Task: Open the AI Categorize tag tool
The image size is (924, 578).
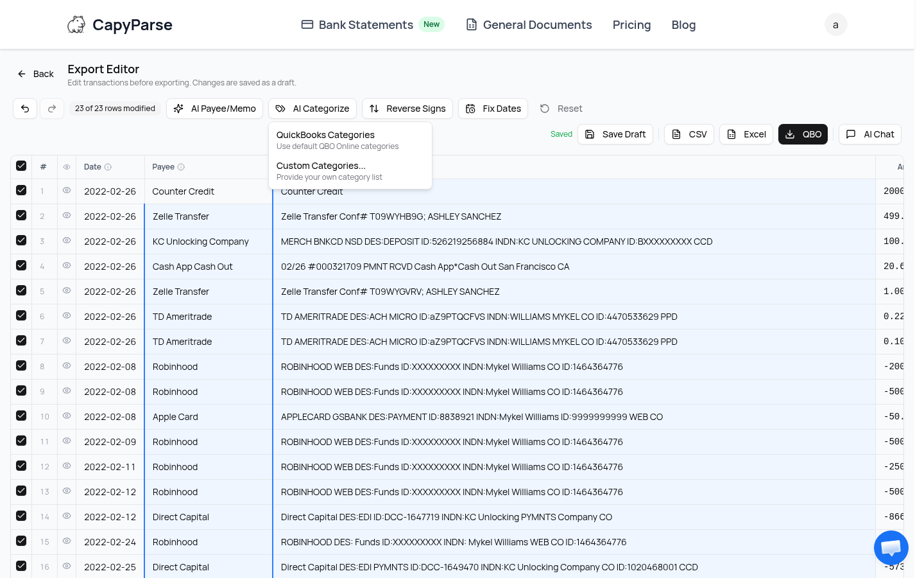Action: [312, 109]
